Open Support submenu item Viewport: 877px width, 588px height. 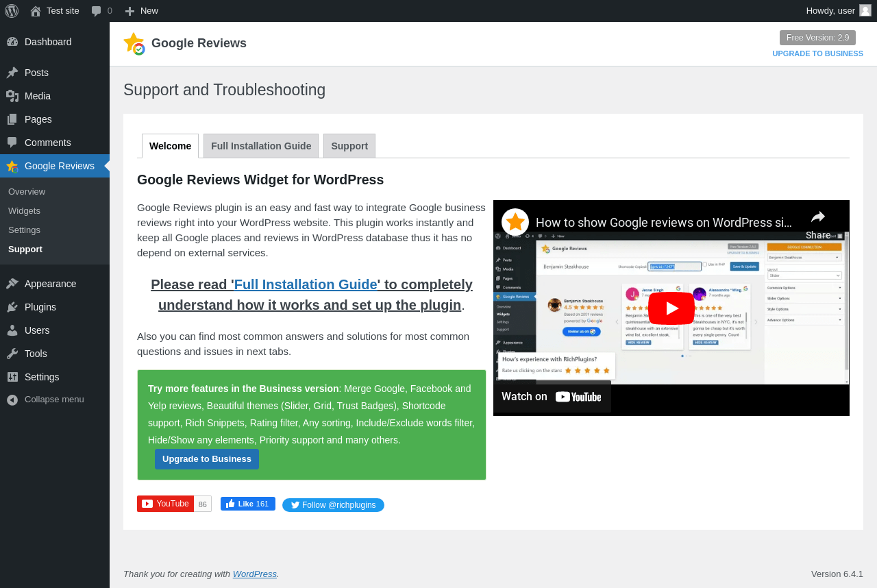[25, 249]
